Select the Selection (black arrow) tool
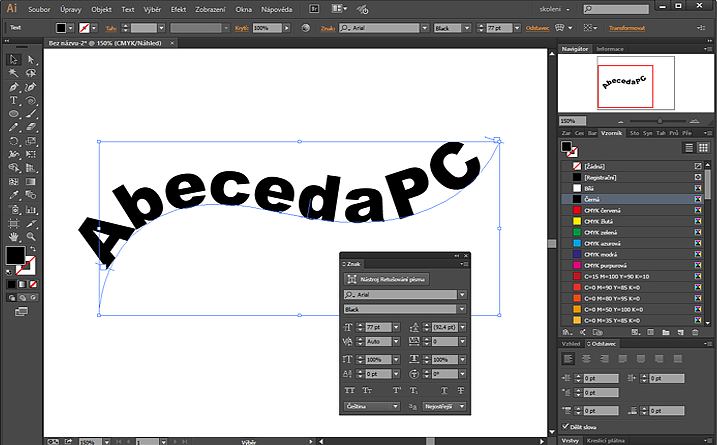Image resolution: width=717 pixels, height=445 pixels. [13, 59]
